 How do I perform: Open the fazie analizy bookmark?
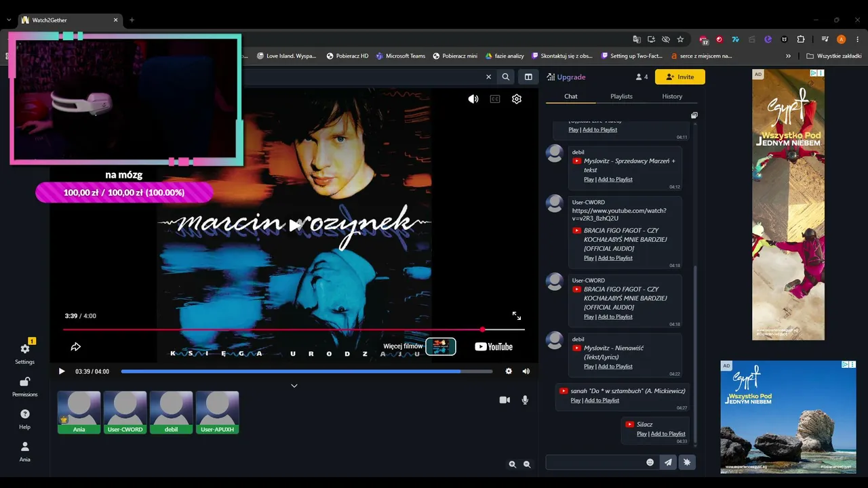pos(505,56)
